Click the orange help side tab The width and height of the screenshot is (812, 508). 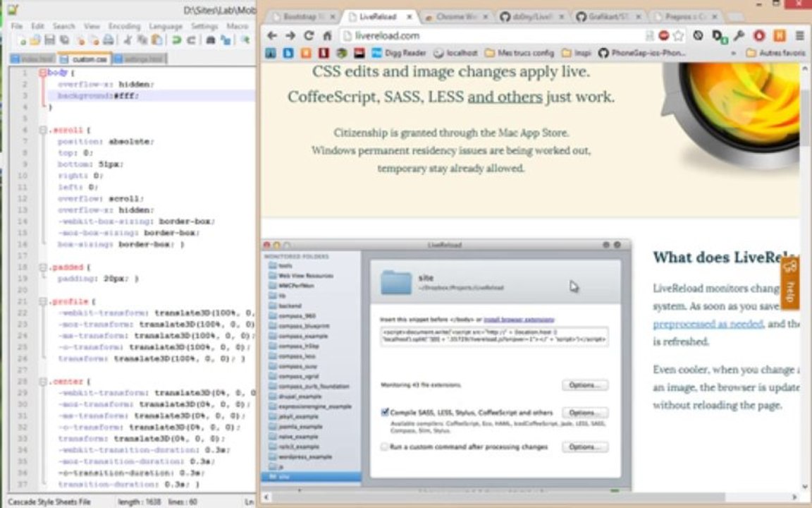coord(789,283)
